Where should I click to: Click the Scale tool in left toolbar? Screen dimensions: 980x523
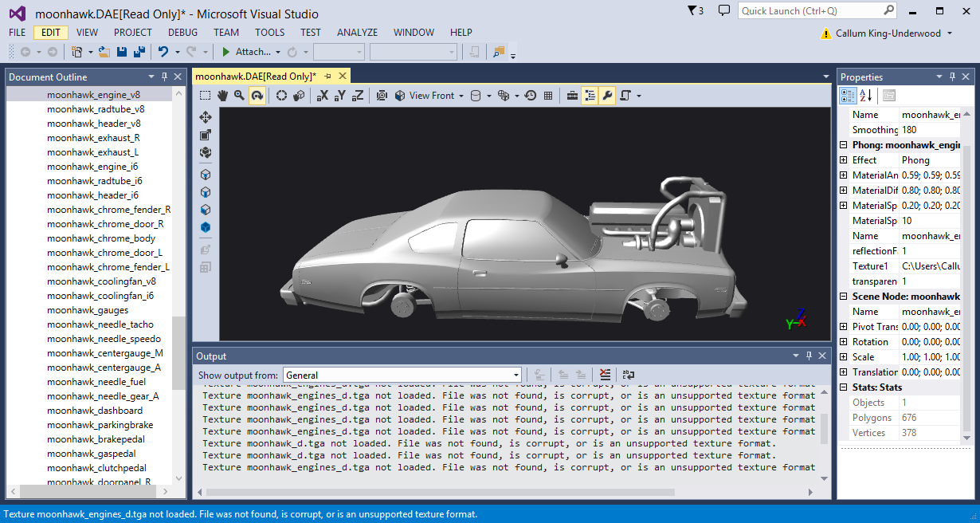click(206, 135)
